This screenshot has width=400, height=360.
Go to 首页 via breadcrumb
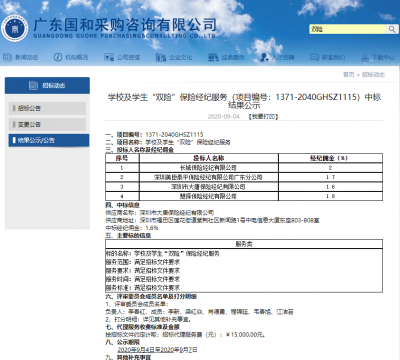click(x=349, y=75)
